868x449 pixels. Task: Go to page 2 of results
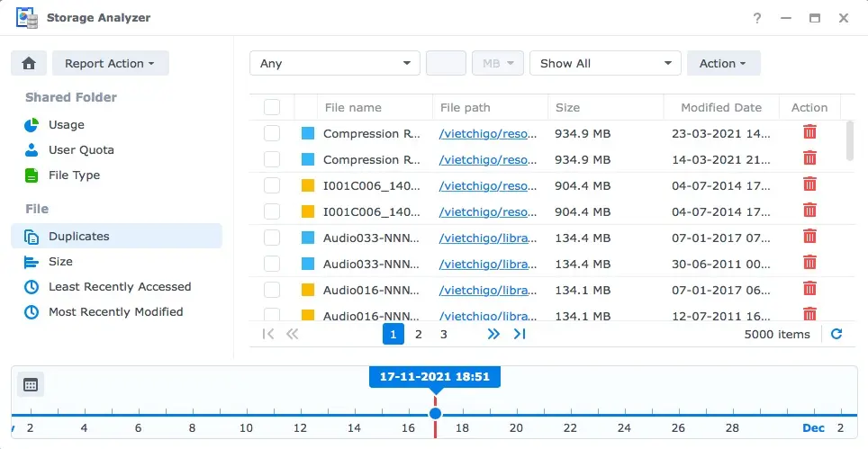[x=419, y=334]
